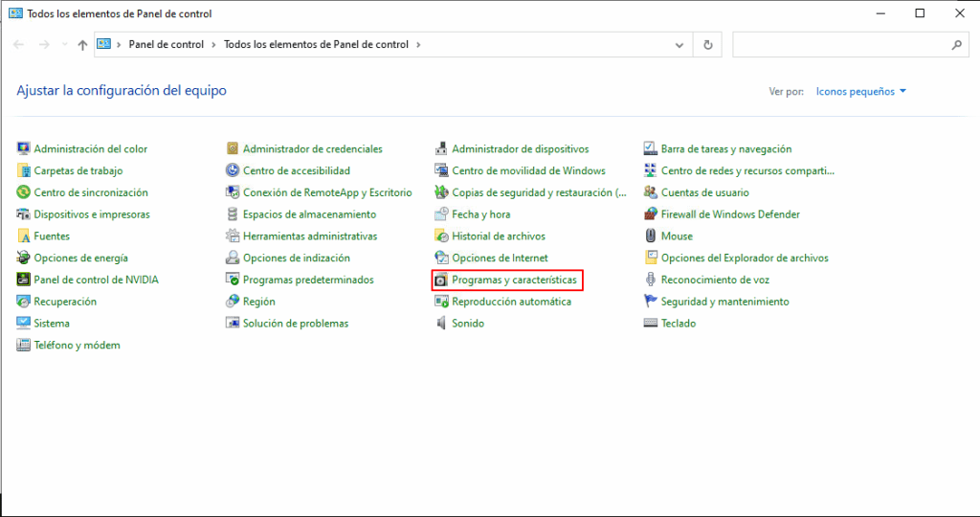Open Seguridad y mantenimiento link
This screenshot has width=980, height=517.
click(725, 302)
